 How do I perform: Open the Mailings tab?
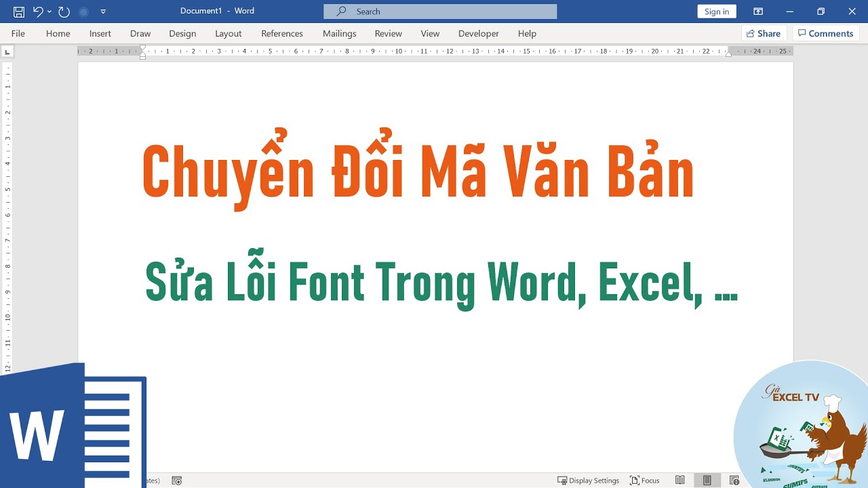(340, 33)
